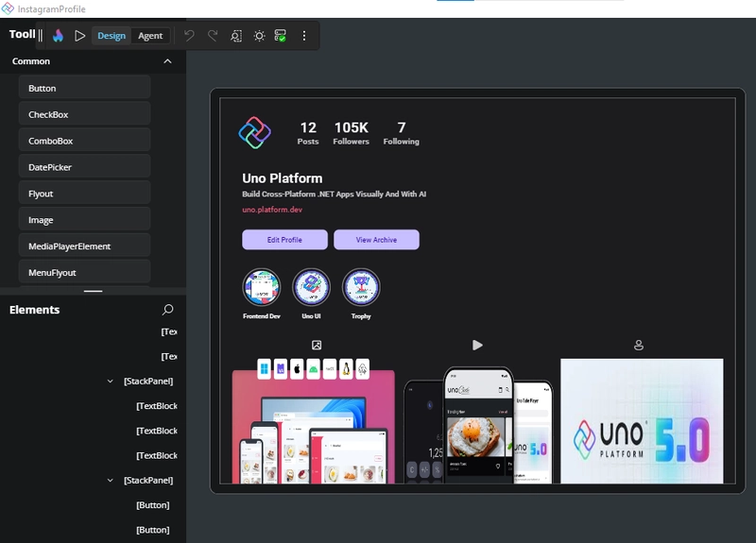This screenshot has height=543, width=756.
Task: Switch to Agent mode
Action: point(150,36)
